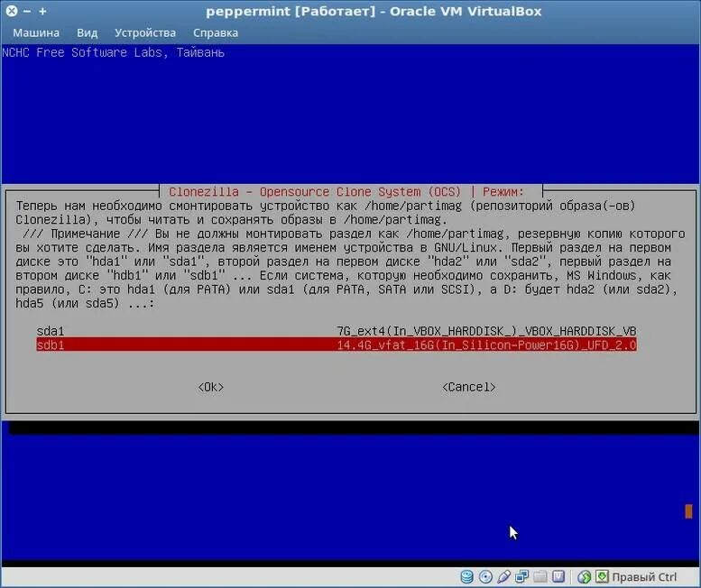Image resolution: width=701 pixels, height=588 pixels.
Task: Open the USB devices status icon
Action: click(503, 577)
